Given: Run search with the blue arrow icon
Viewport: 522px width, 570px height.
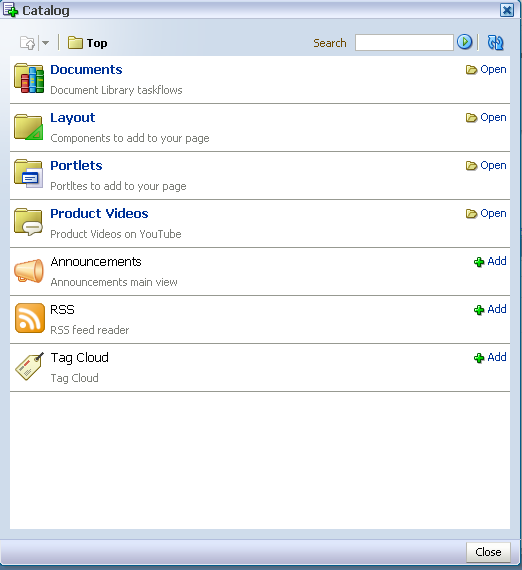Looking at the screenshot, I should 465,42.
